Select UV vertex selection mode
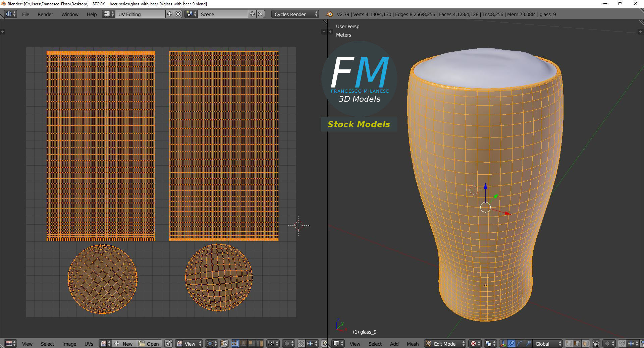The image size is (644, 348). [x=234, y=344]
